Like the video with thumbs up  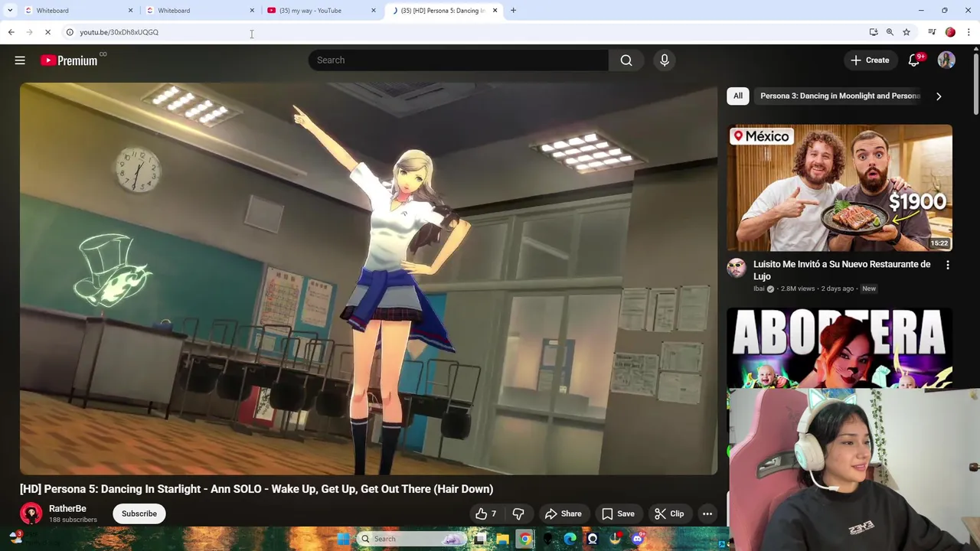pyautogui.click(x=485, y=514)
